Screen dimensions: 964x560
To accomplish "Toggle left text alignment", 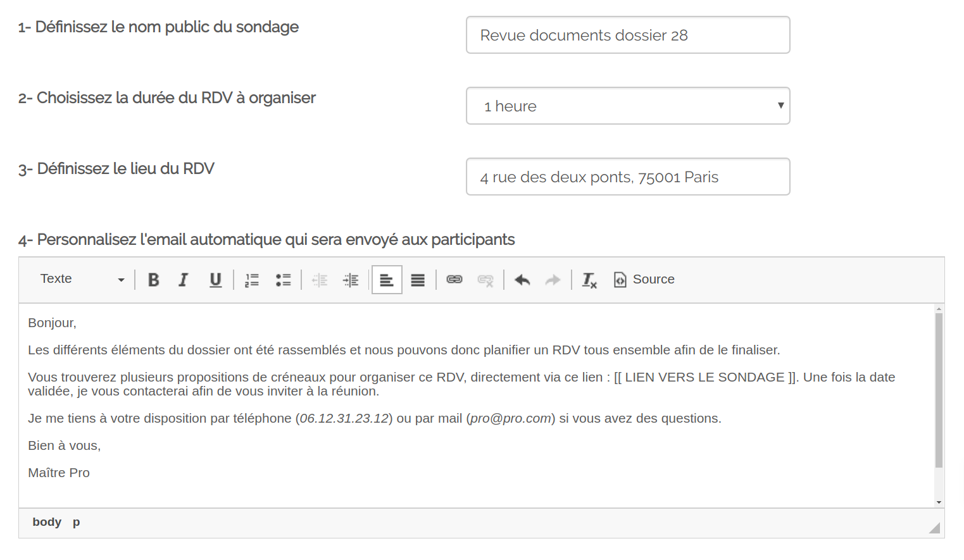I will point(387,280).
